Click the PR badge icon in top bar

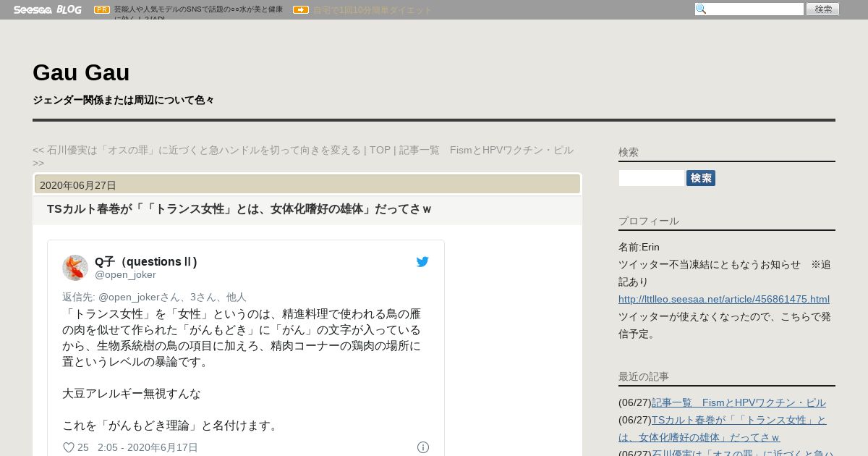tap(102, 10)
